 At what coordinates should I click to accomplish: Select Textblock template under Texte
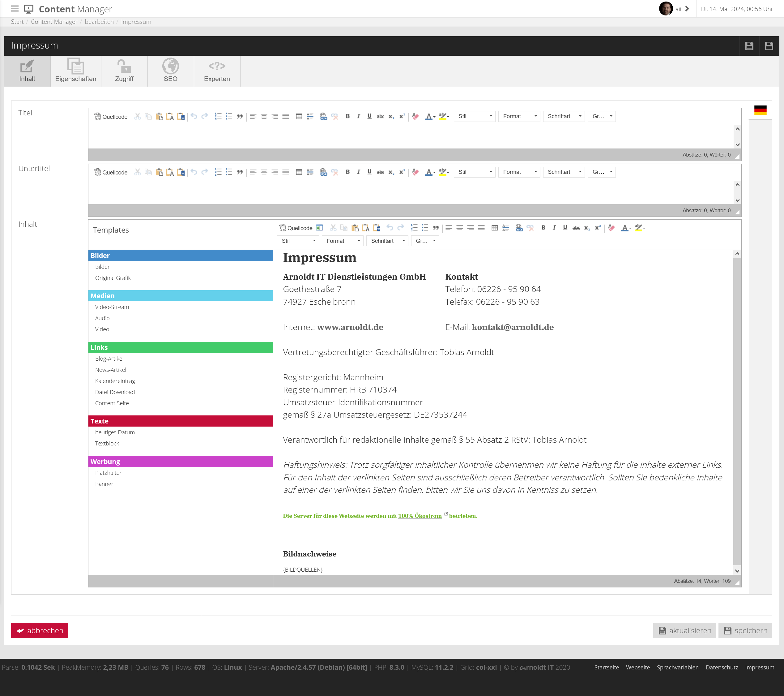[x=107, y=443]
